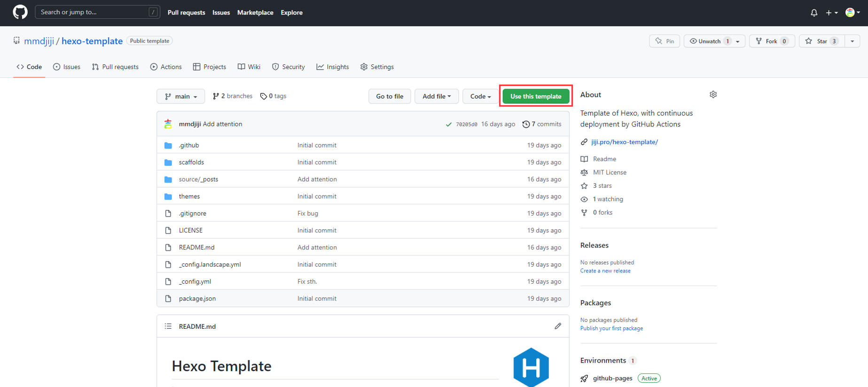Open notifications bell icon
This screenshot has width=868, height=387.
(814, 13)
